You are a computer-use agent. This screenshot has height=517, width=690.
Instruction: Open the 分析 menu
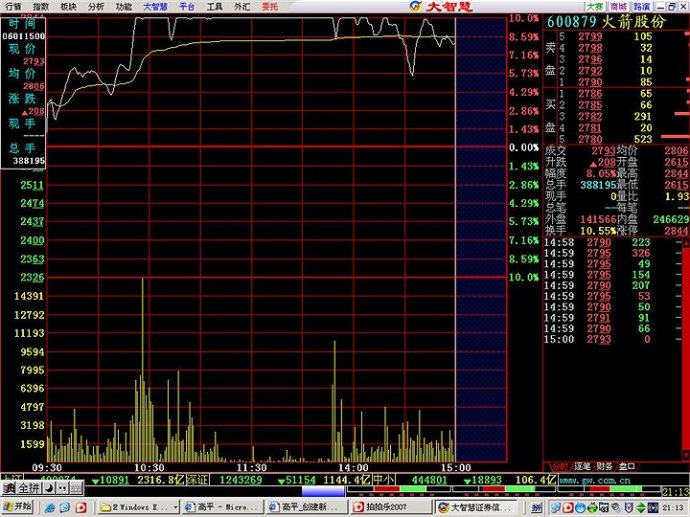95,6
